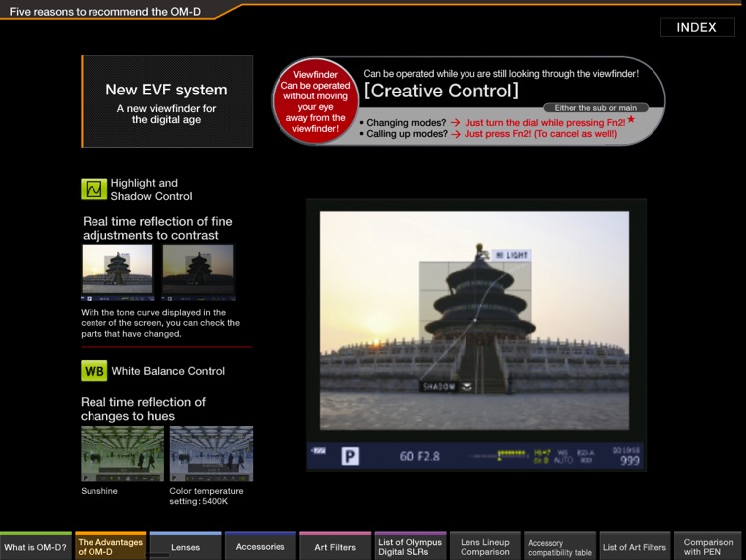Click 'Just turn the dial while pressing Fn2!' text
This screenshot has height=560, width=746.
point(545,122)
